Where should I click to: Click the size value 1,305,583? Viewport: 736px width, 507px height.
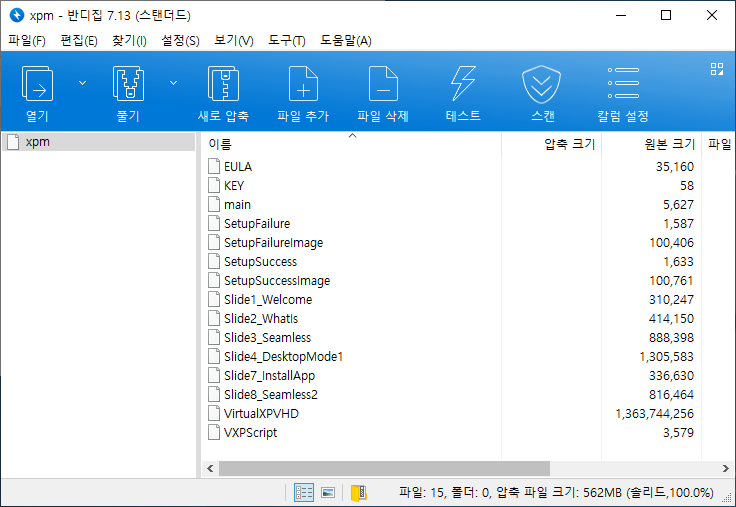point(666,357)
